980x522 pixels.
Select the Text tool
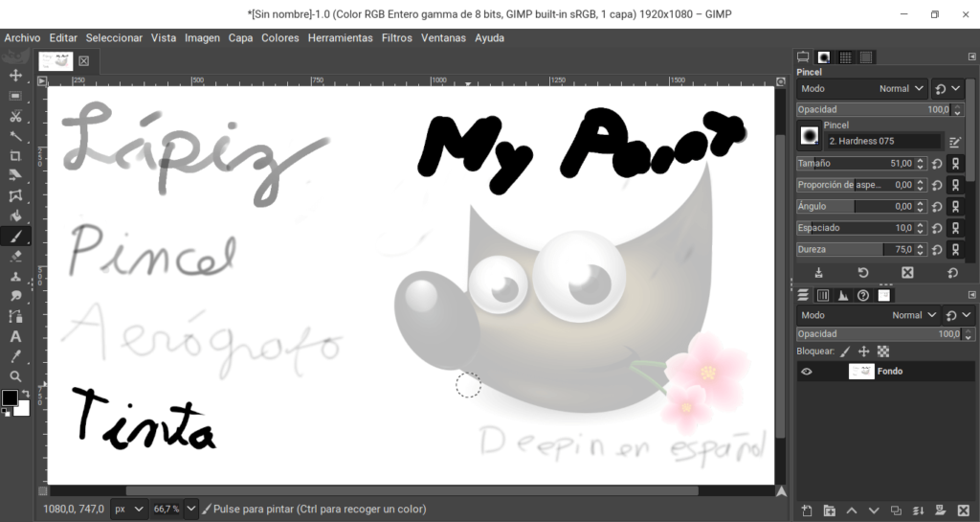coord(15,336)
